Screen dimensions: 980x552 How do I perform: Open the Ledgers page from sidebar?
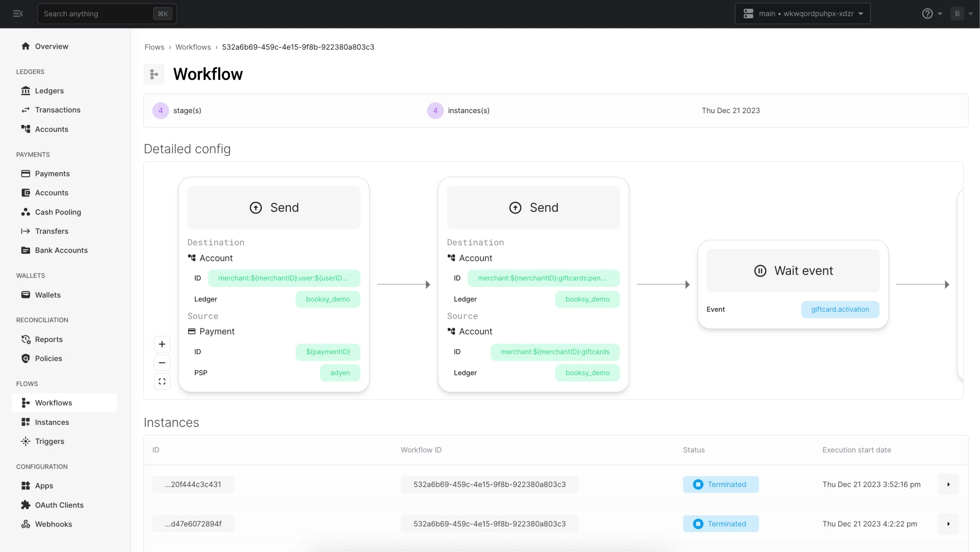(48, 90)
